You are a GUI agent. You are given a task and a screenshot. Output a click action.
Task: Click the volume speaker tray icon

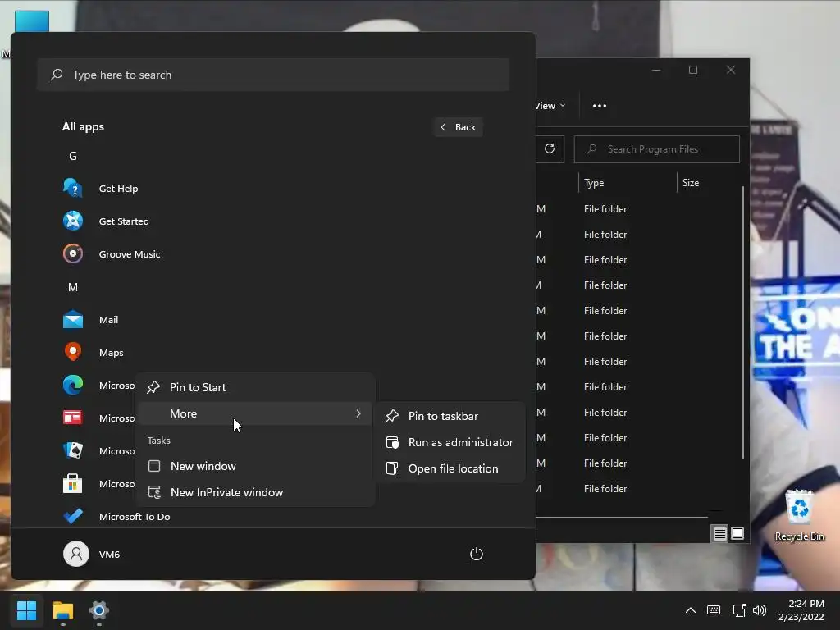pos(760,610)
